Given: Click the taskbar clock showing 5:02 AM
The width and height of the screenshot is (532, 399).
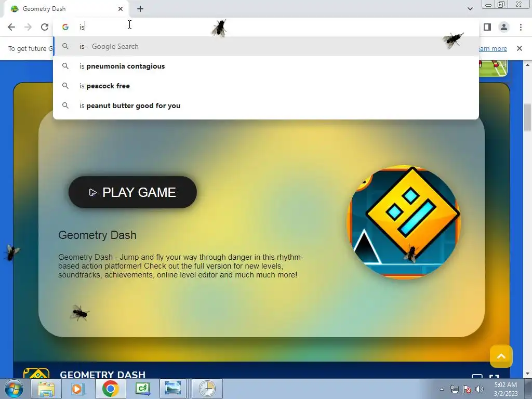Looking at the screenshot, I should pos(506,389).
